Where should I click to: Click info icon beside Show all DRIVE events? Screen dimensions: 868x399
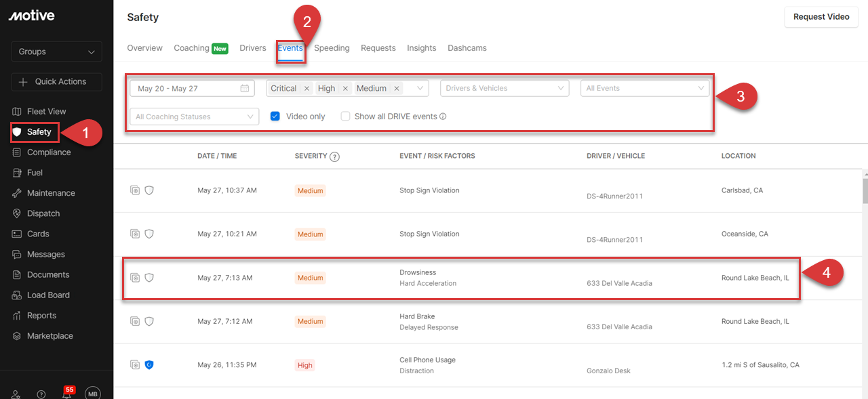tap(443, 117)
